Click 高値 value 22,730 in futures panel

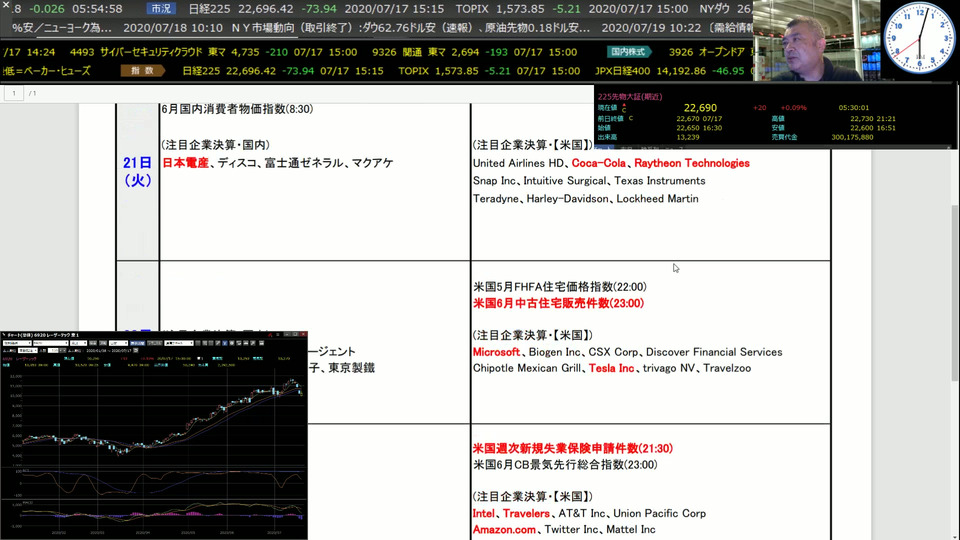click(862, 119)
